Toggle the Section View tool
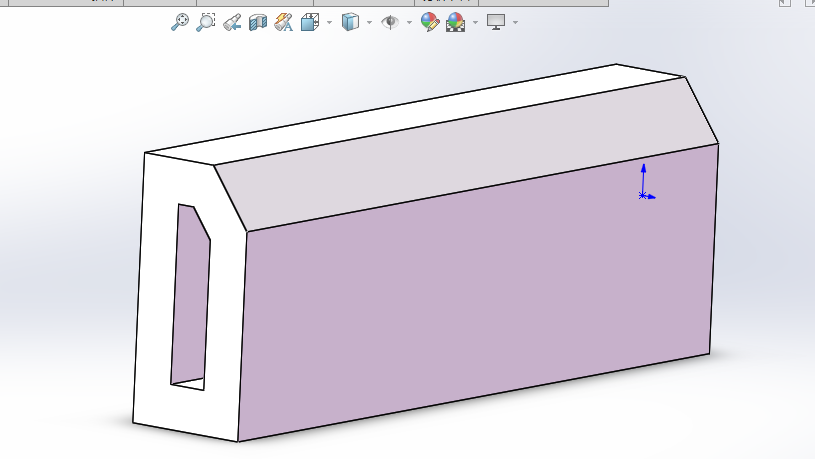The height and width of the screenshot is (459, 815). pyautogui.click(x=257, y=21)
